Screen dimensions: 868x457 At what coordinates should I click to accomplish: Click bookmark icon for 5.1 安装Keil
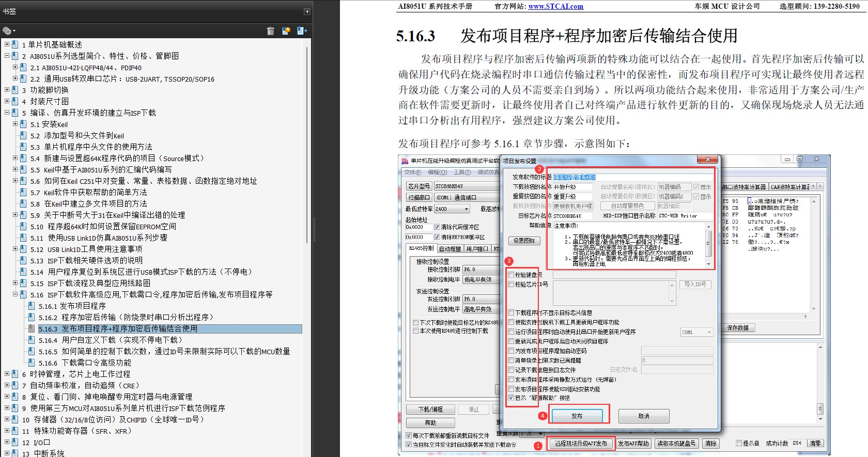pos(23,124)
